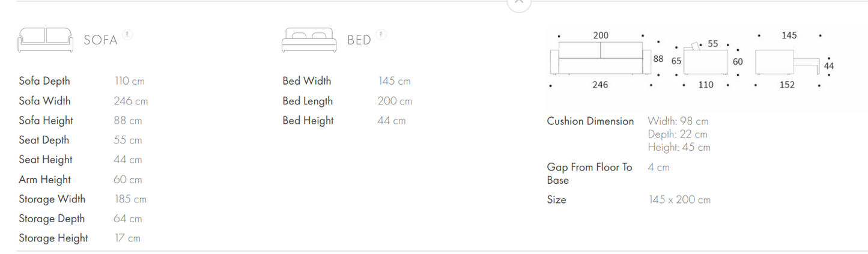Close the dimensions panel with the X
The image size is (868, 254).
pyautogui.click(x=519, y=2)
